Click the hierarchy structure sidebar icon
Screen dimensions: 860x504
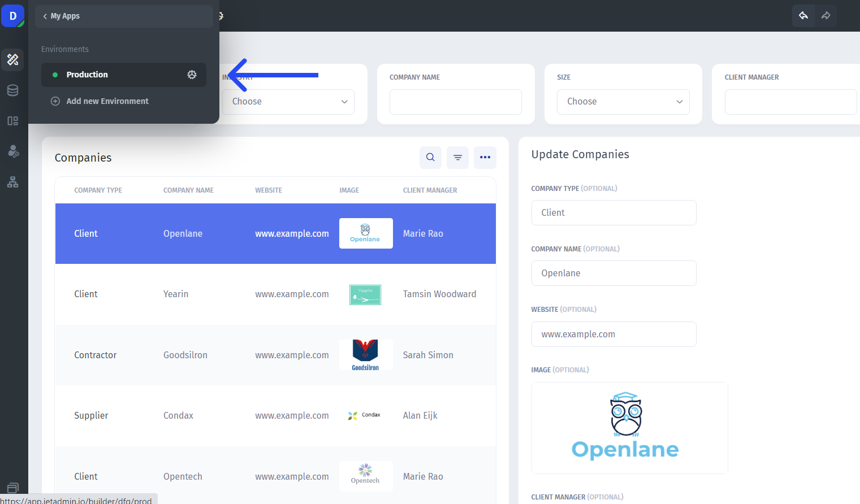pyautogui.click(x=12, y=182)
